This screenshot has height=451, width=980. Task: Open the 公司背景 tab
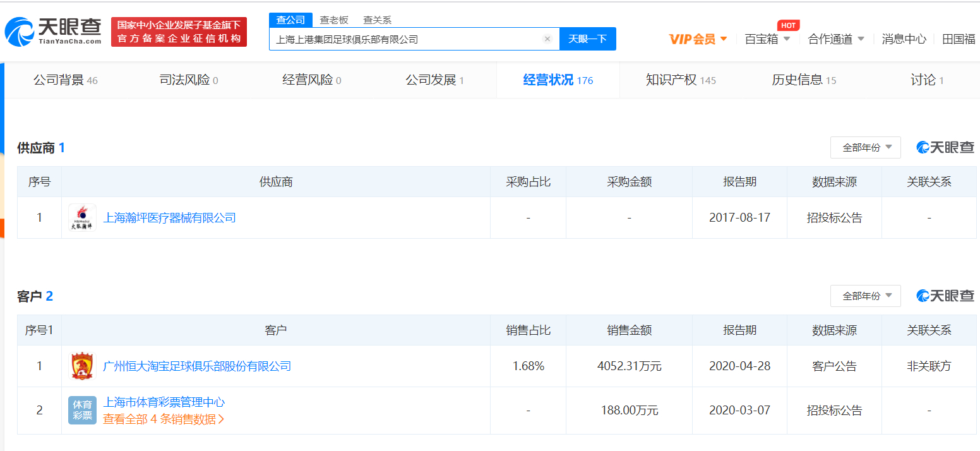coord(66,80)
